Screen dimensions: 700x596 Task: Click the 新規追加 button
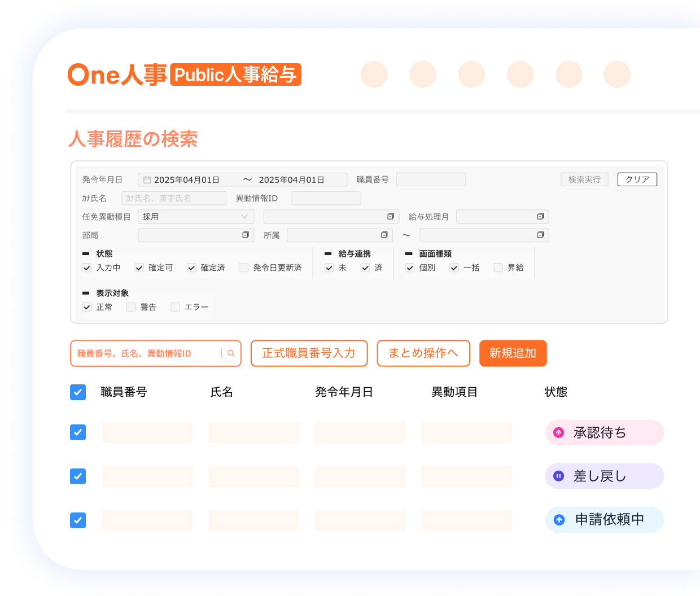click(513, 353)
